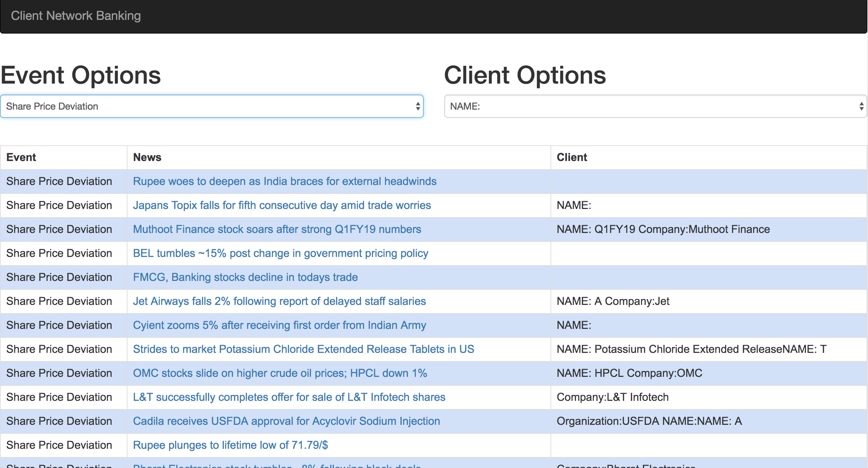The width and height of the screenshot is (868, 468).
Task: Open Rupee plunges to lifetime low link
Action: pyautogui.click(x=230, y=445)
